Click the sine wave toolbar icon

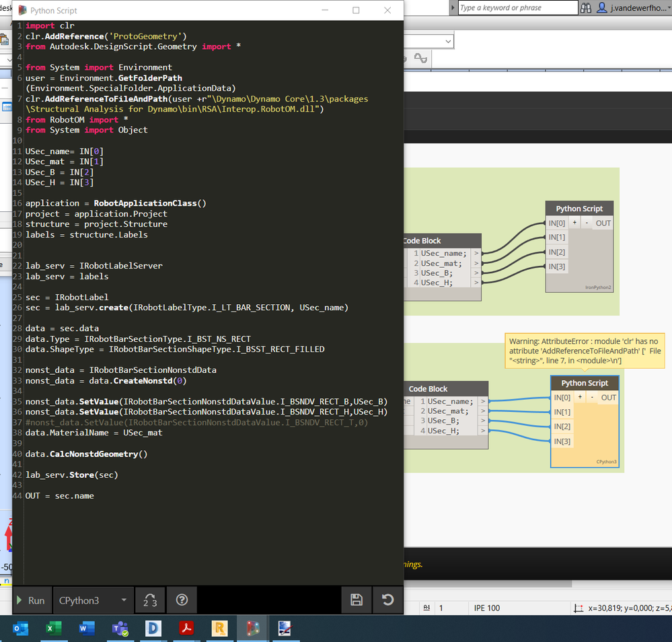420,59
